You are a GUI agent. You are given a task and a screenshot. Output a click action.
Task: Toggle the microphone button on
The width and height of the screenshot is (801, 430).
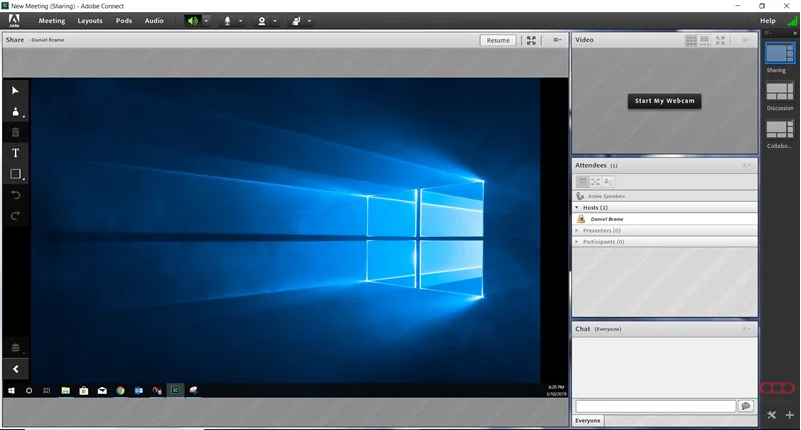tap(228, 20)
